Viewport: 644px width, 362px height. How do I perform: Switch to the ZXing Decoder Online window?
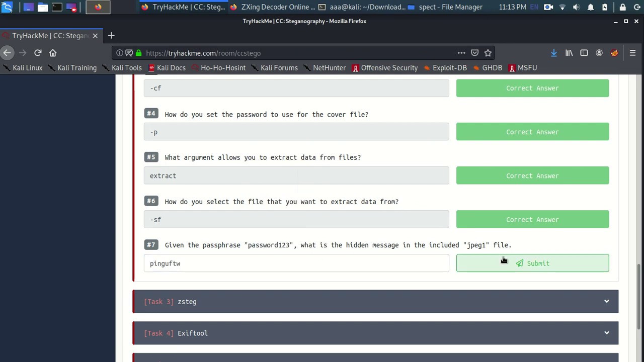pyautogui.click(x=272, y=7)
